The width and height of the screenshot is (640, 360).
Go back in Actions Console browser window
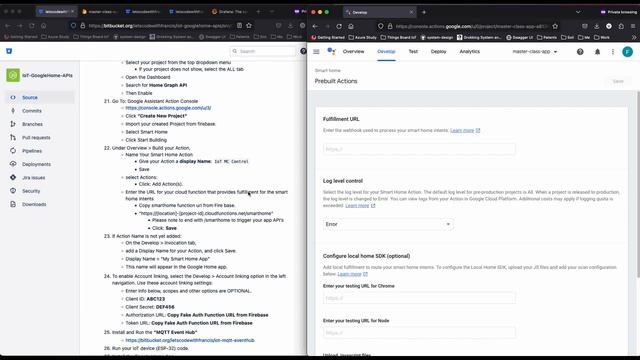pos(315,26)
